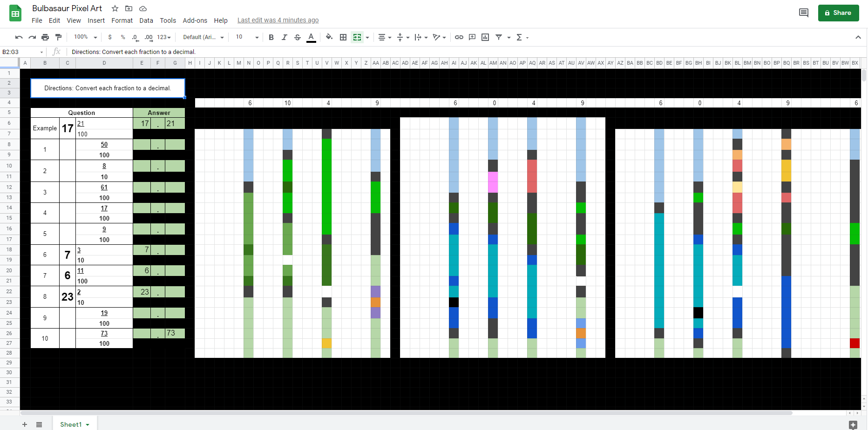Image resolution: width=868 pixels, height=430 pixels.
Task: Open the Add-ons menu
Action: point(195,20)
